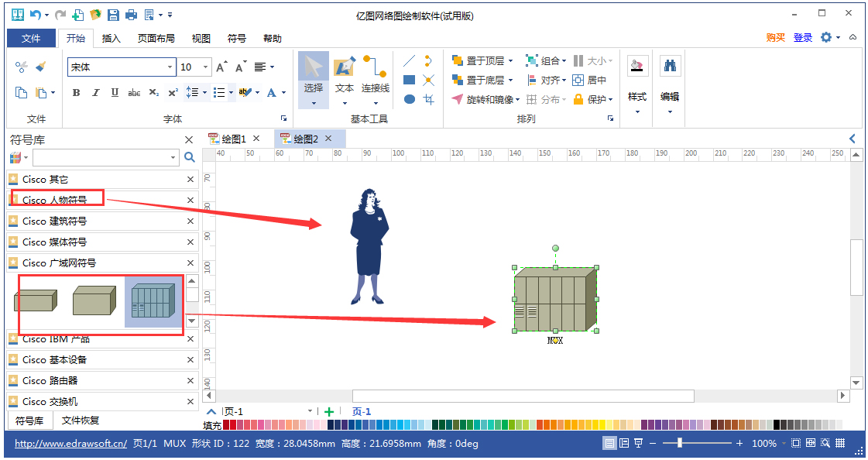The height and width of the screenshot is (460, 868).
Task: Apply subscript formatting
Action: 154,92
